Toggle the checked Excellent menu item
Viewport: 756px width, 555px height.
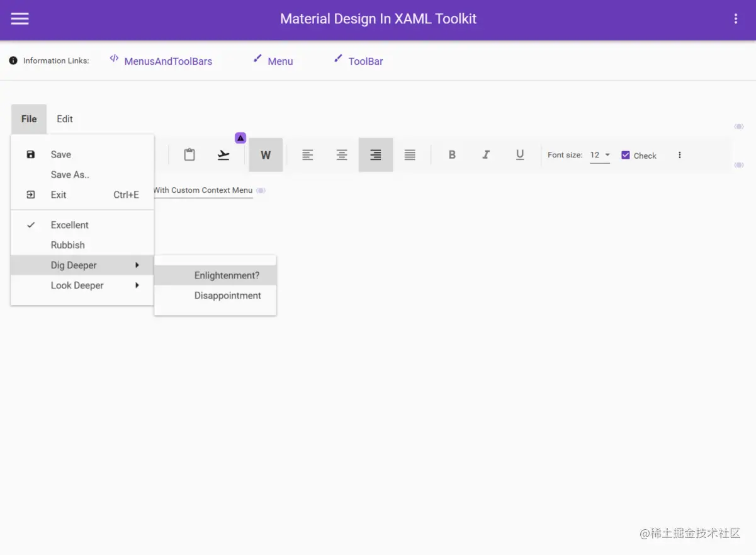point(82,225)
